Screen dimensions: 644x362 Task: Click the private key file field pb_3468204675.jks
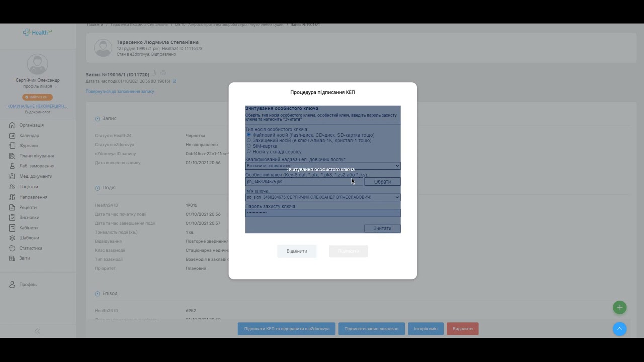pyautogui.click(x=304, y=182)
